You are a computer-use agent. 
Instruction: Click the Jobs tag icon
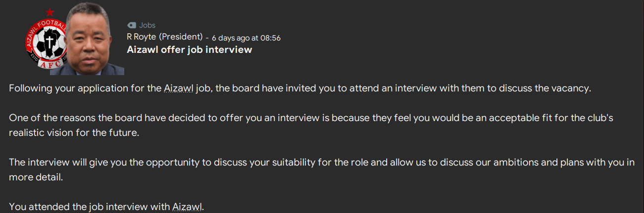tap(131, 25)
